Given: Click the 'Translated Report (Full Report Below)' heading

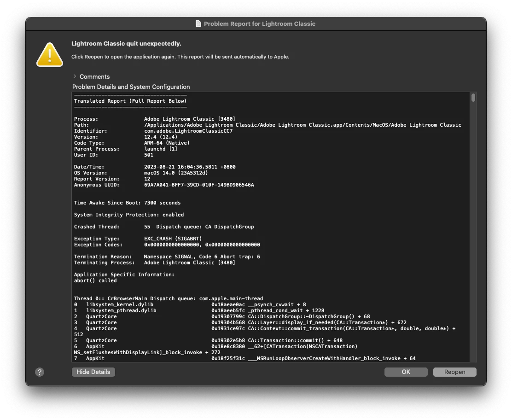Looking at the screenshot, I should coord(130,101).
